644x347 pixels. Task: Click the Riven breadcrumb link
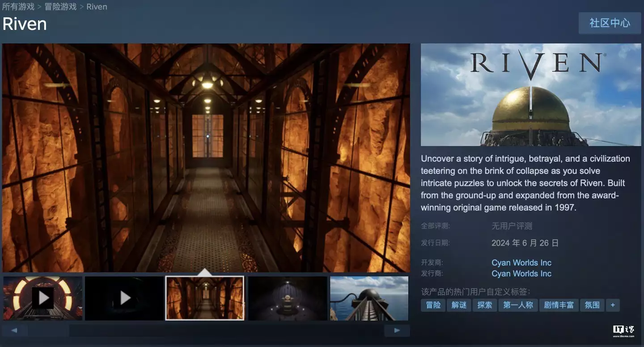pos(97,7)
